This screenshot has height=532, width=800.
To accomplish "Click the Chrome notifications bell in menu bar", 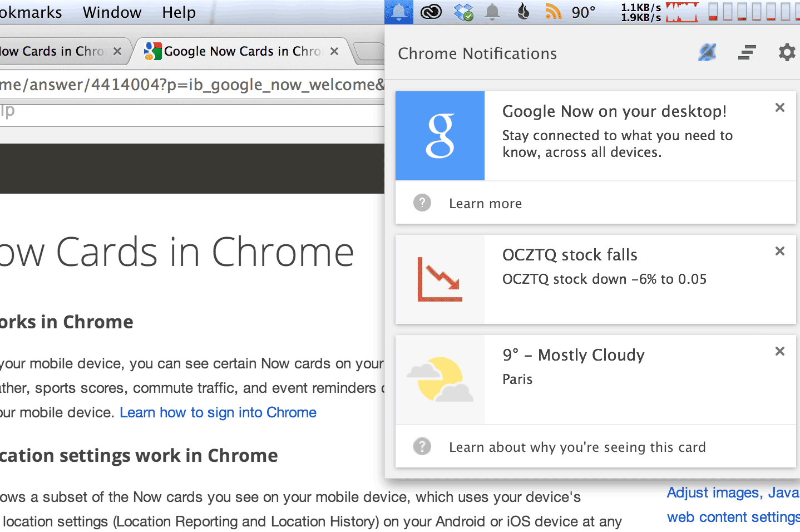I will [398, 12].
